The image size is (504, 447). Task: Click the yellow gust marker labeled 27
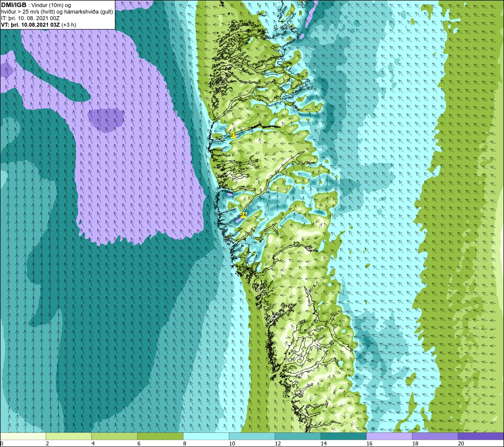pos(233,135)
